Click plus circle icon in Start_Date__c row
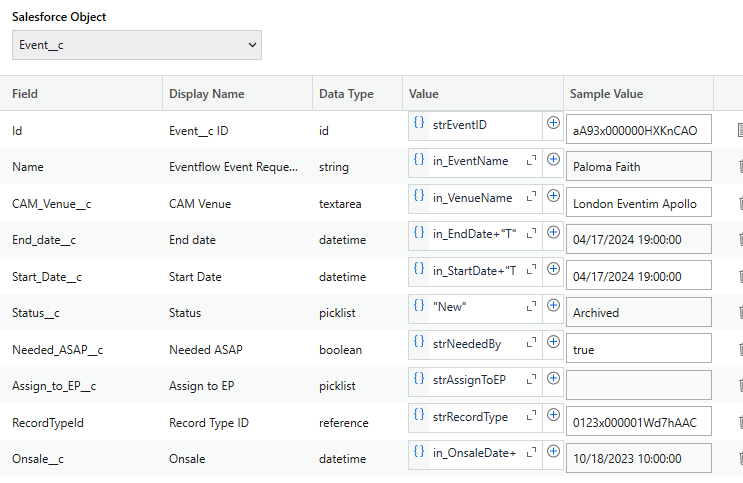The width and height of the screenshot is (743, 483). (553, 269)
